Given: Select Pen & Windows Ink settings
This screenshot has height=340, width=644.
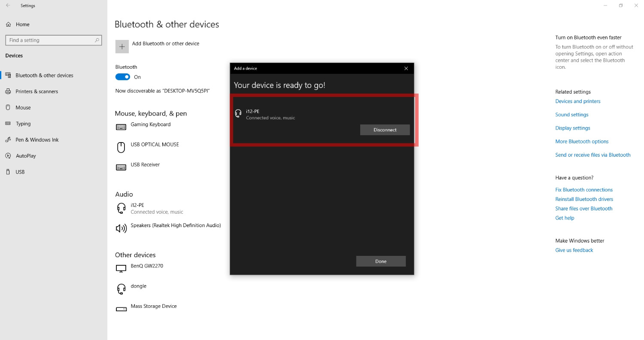Looking at the screenshot, I should pyautogui.click(x=8, y=140).
